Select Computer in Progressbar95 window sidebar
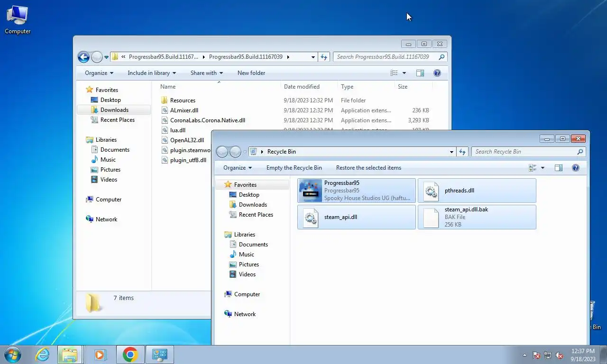 click(109, 200)
